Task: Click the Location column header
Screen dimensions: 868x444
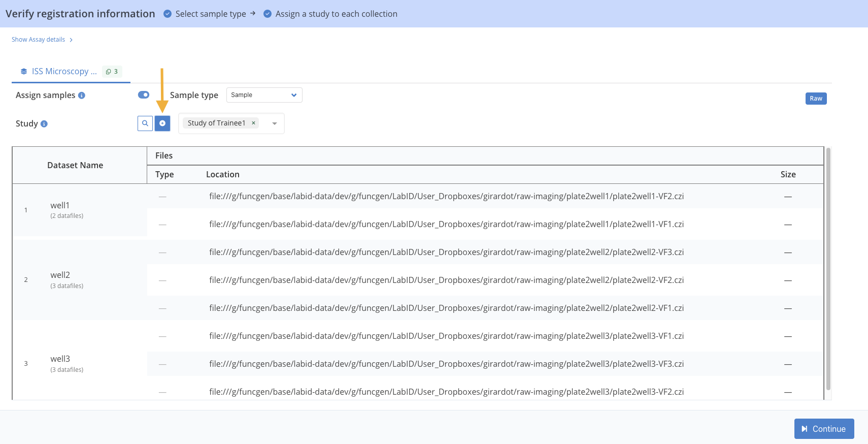Action: click(x=222, y=174)
